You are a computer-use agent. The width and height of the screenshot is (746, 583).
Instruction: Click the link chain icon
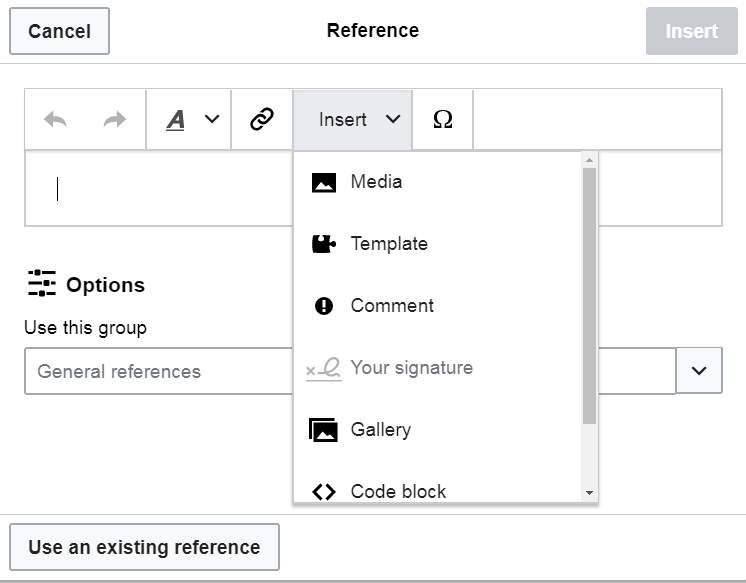point(262,120)
